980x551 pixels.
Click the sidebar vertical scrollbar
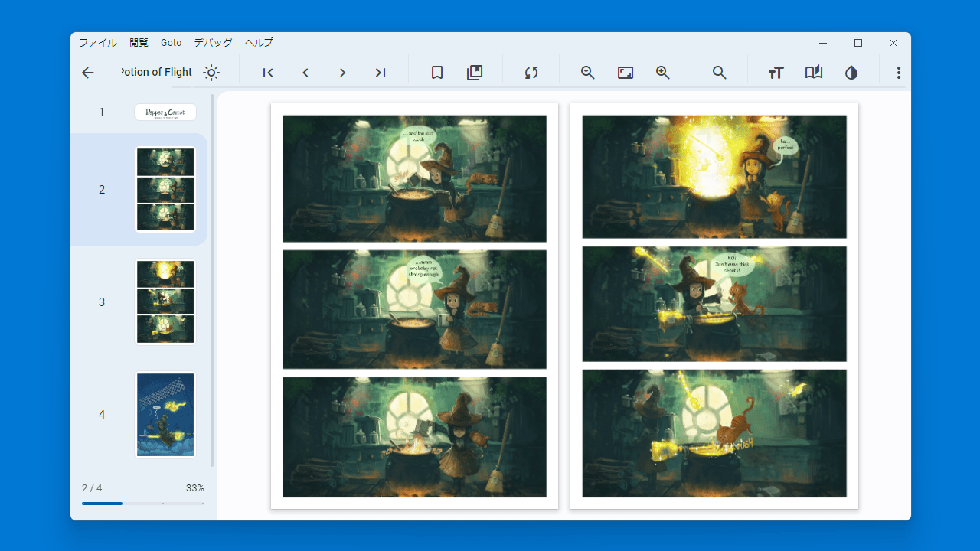(x=212, y=280)
